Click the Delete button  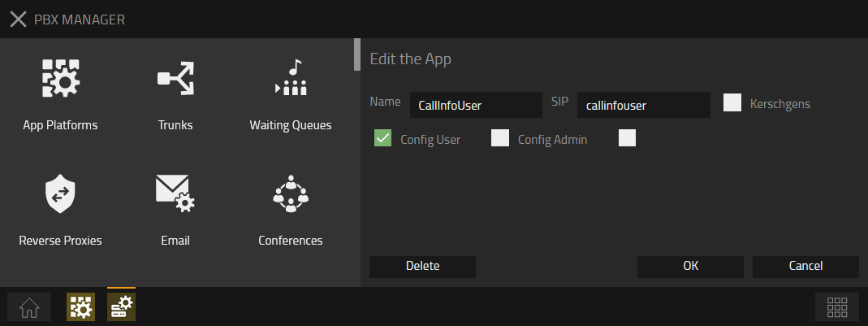tap(422, 267)
